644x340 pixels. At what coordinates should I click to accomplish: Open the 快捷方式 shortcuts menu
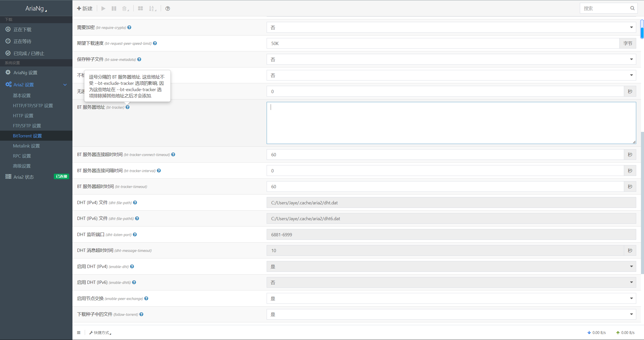pyautogui.click(x=100, y=333)
